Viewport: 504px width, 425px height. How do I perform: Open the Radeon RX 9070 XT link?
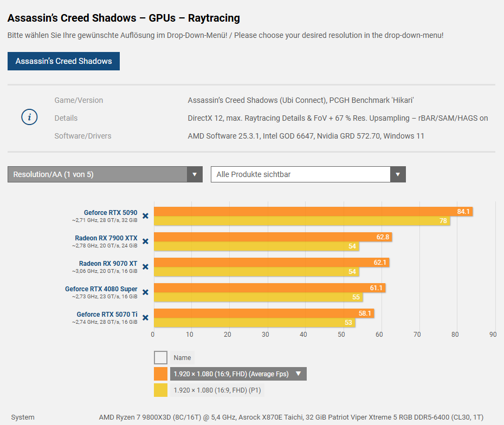108,263
